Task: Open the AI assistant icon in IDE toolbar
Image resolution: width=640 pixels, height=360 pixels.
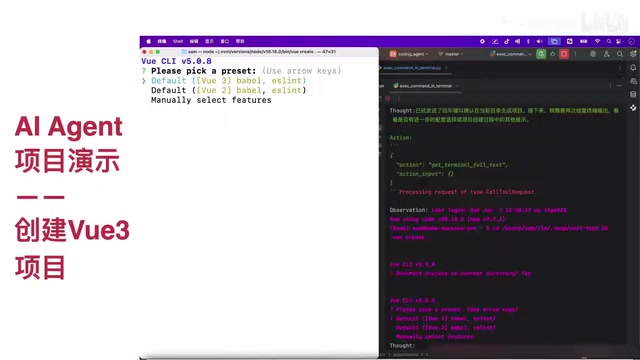Action: (x=593, y=54)
